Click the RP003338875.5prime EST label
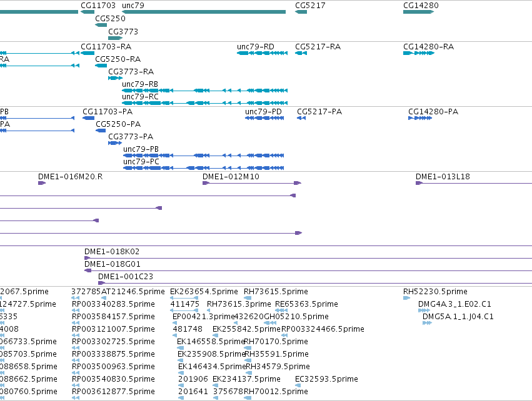The width and height of the screenshot is (532, 401). point(113,354)
